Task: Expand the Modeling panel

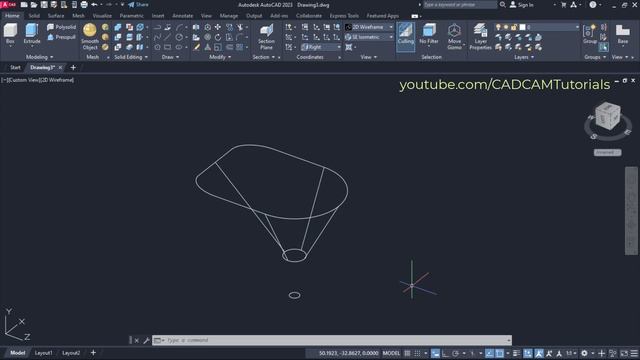Action: (x=40, y=57)
